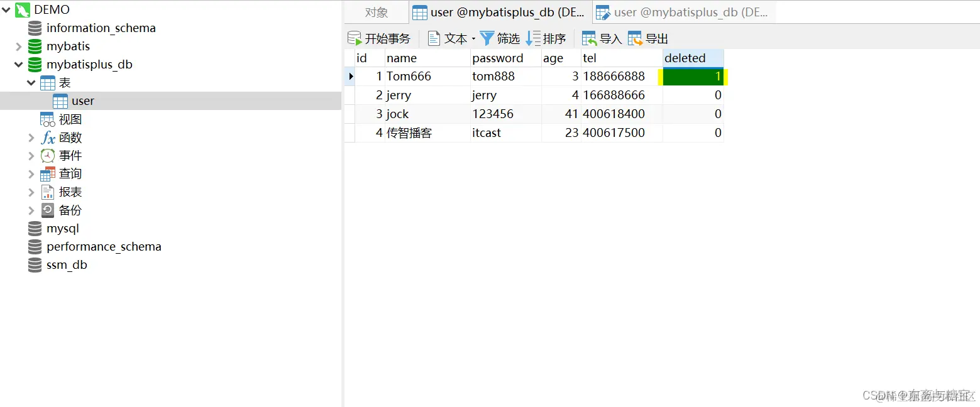Click the text document icon in toolbar
This screenshot has height=407, width=980.
tap(434, 38)
